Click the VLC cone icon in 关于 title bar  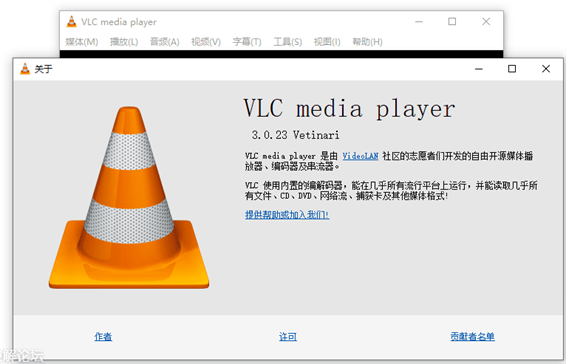tap(25, 69)
